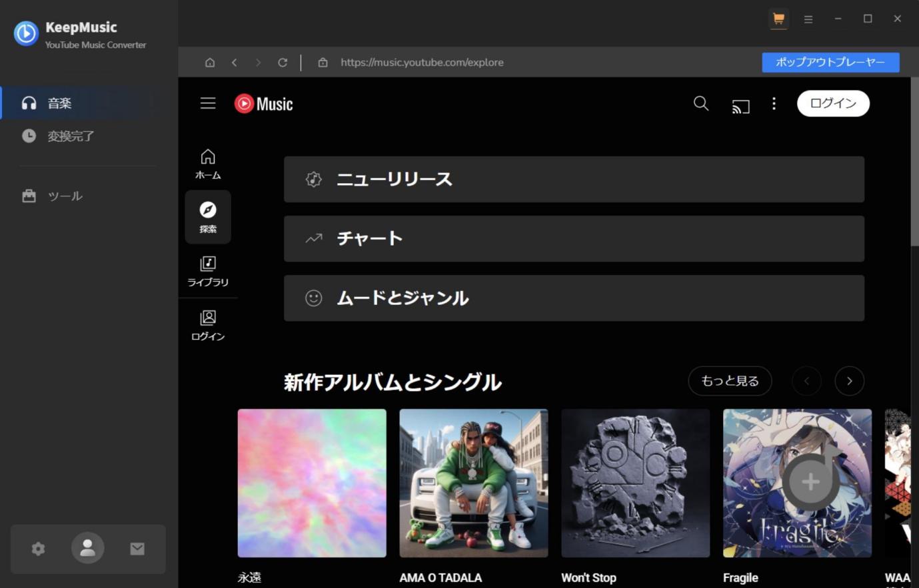
Task: Click the ログイン button at top right
Action: 833,103
